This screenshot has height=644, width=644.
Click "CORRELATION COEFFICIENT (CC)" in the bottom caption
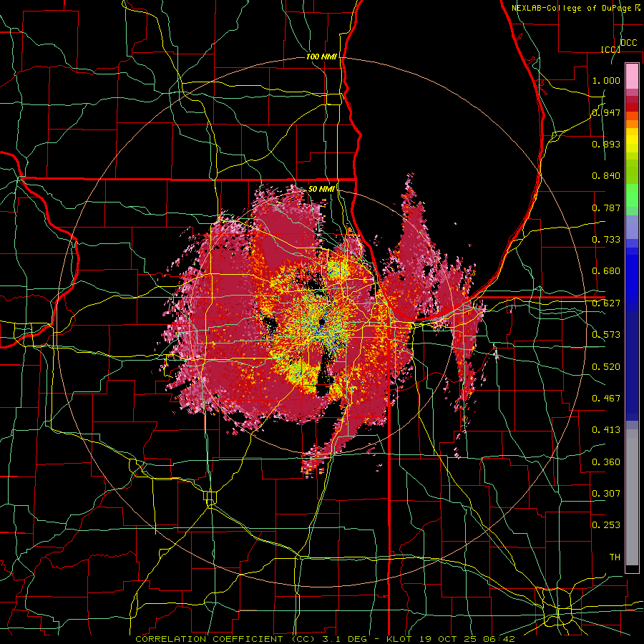pyautogui.click(x=225, y=639)
